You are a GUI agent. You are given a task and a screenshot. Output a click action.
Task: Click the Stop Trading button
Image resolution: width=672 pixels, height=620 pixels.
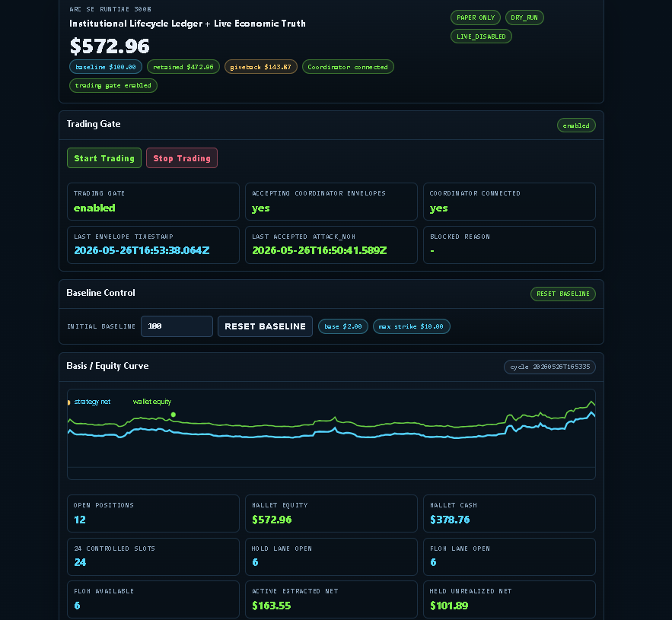click(182, 158)
